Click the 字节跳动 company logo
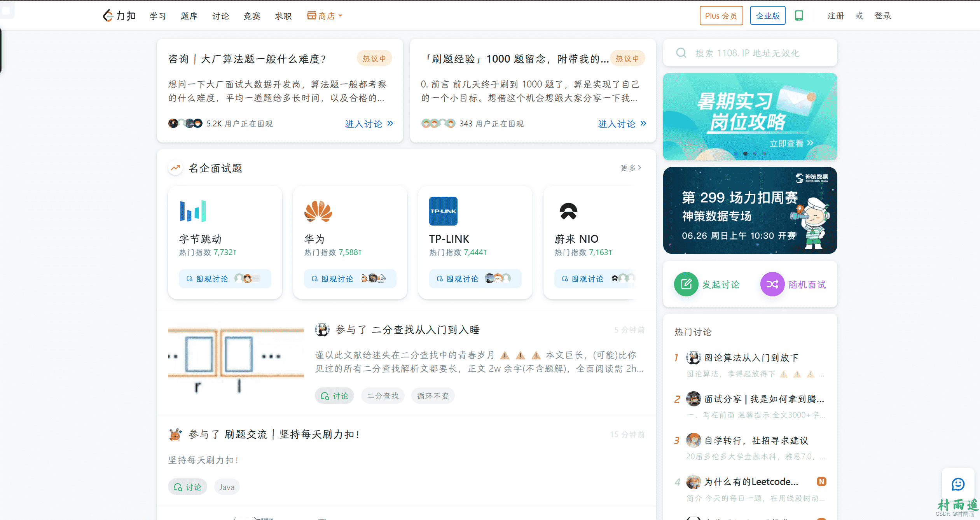 click(193, 211)
